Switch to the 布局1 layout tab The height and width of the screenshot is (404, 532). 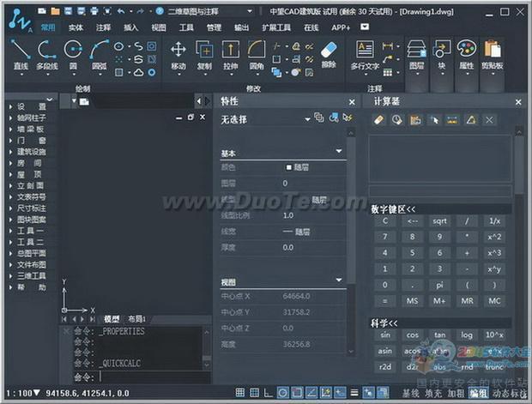(x=136, y=319)
